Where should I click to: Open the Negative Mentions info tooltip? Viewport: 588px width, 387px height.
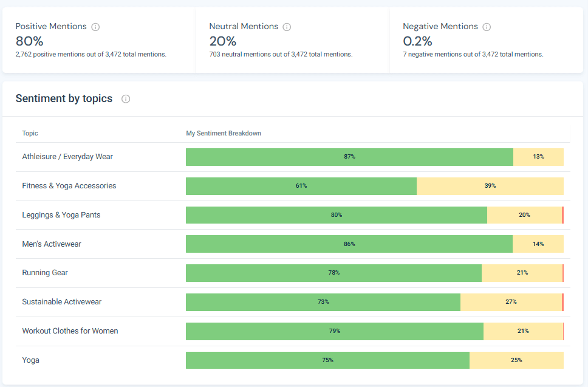click(487, 27)
